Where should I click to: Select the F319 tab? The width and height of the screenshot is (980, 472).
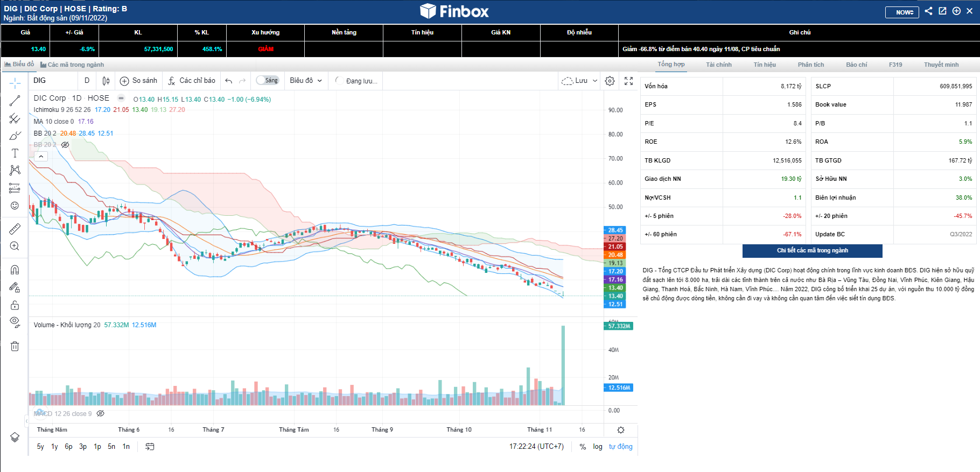895,65
